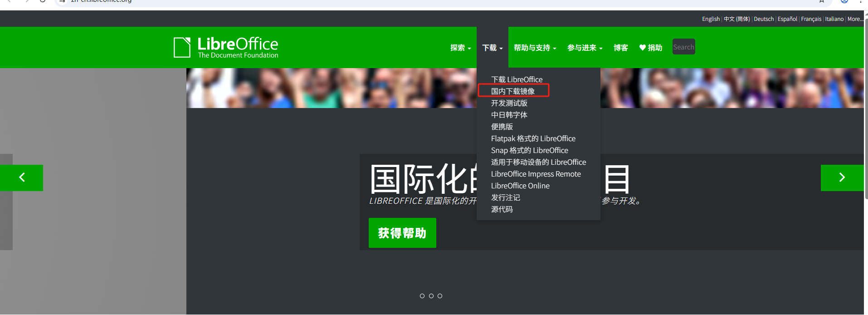Switch language to English
Image resolution: width=868 pixels, height=315 pixels.
(x=711, y=19)
